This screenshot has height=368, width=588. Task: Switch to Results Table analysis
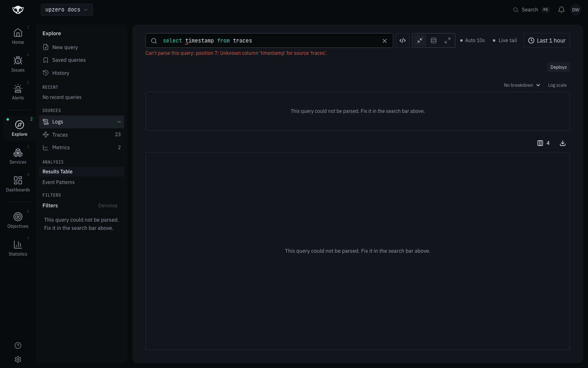[82, 172]
